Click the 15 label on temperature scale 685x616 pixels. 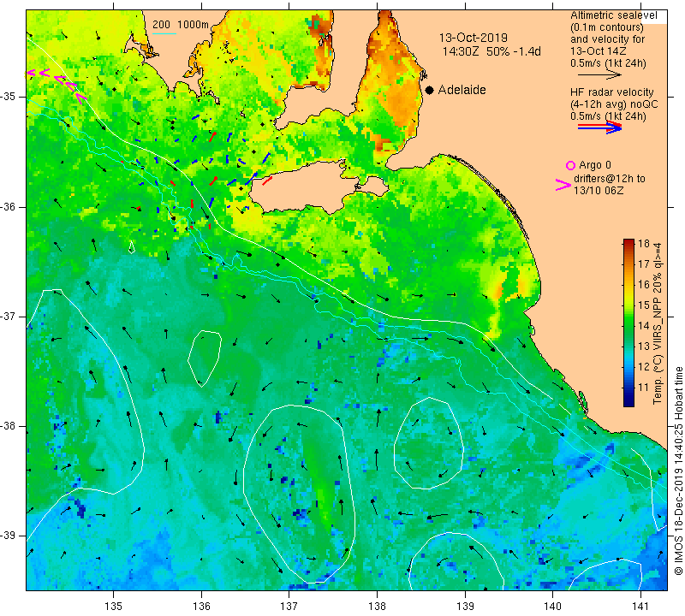pos(644,305)
